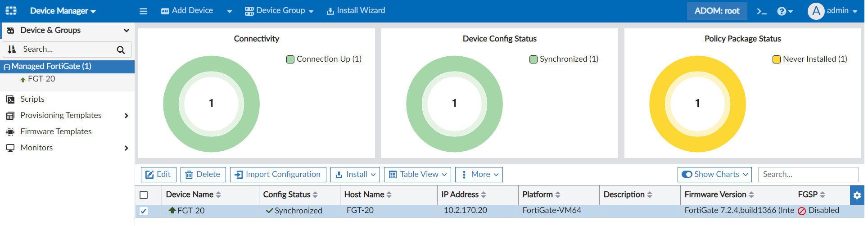Tick the select-all checkbox in table header
The width and height of the screenshot is (868, 226).
(x=144, y=195)
